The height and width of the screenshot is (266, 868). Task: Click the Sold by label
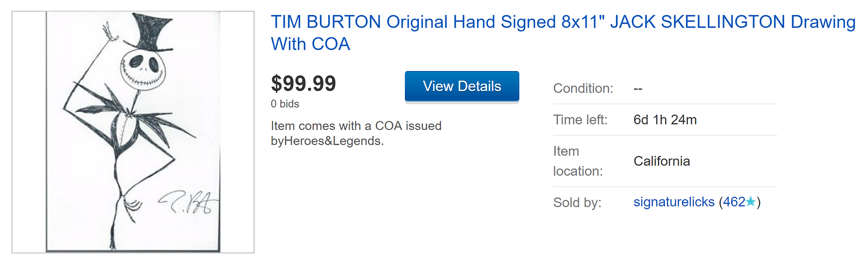[577, 202]
